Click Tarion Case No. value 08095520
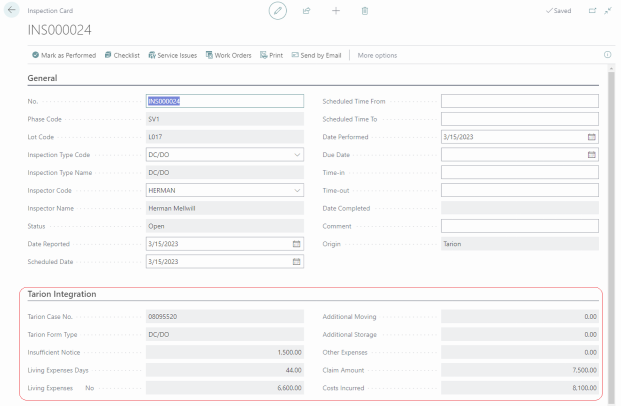Screen dimensions: 621x406 225,316
